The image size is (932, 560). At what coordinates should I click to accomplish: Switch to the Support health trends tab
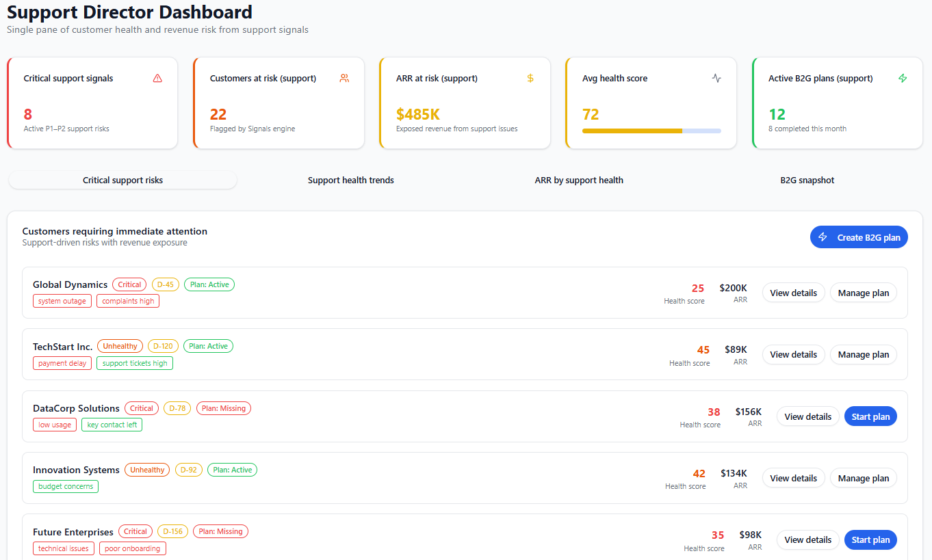pos(350,181)
